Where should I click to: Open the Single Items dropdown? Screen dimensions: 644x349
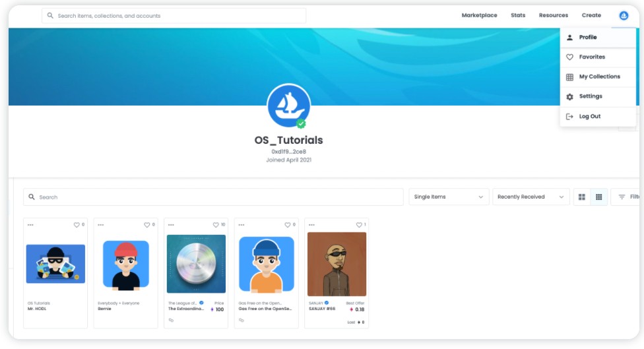(449, 197)
